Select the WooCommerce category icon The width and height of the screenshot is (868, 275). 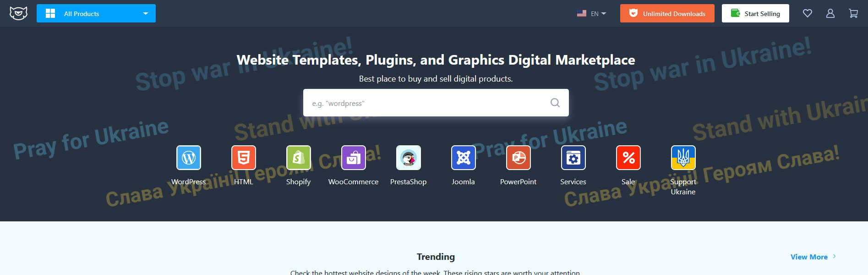tap(354, 158)
